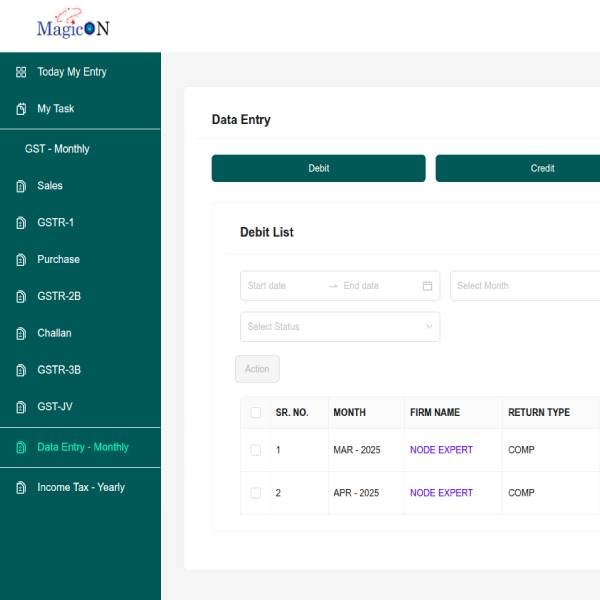
Task: Open the GSTR-3B menu item
Action: (59, 370)
